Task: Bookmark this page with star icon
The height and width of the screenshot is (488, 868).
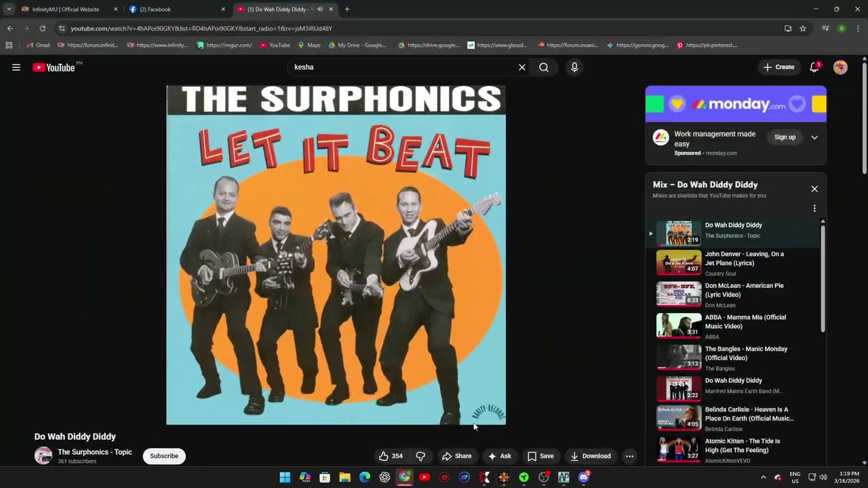Action: [x=803, y=28]
